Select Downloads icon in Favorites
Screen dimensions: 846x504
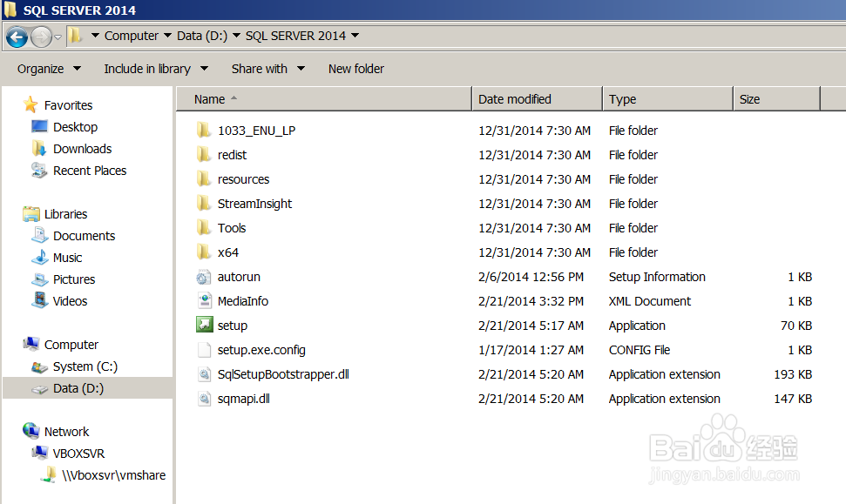click(39, 148)
